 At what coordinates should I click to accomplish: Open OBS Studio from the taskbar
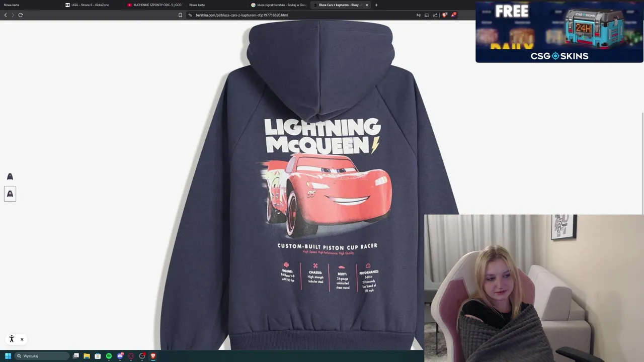click(142, 356)
